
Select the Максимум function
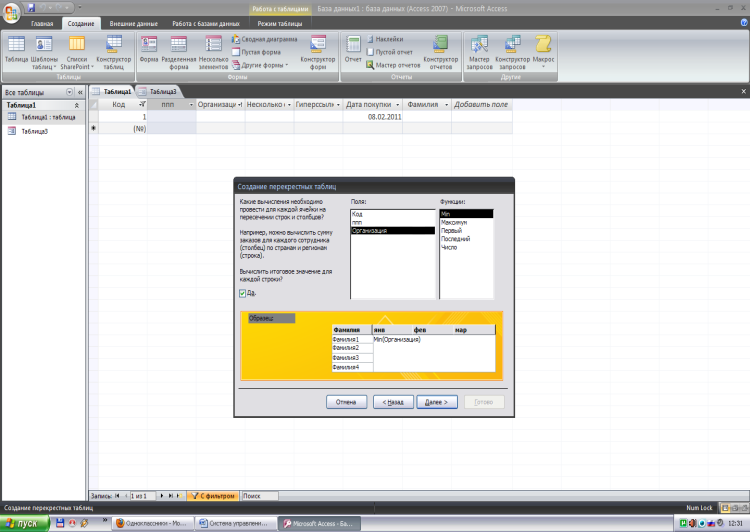click(466, 222)
